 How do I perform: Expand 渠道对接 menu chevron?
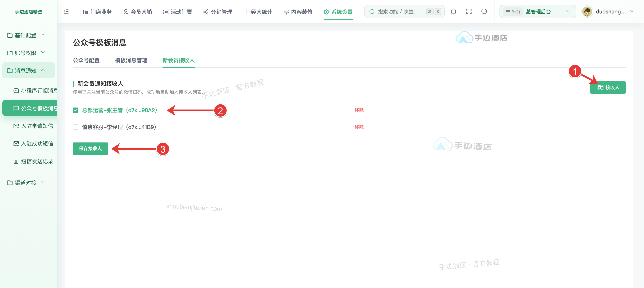[43, 182]
